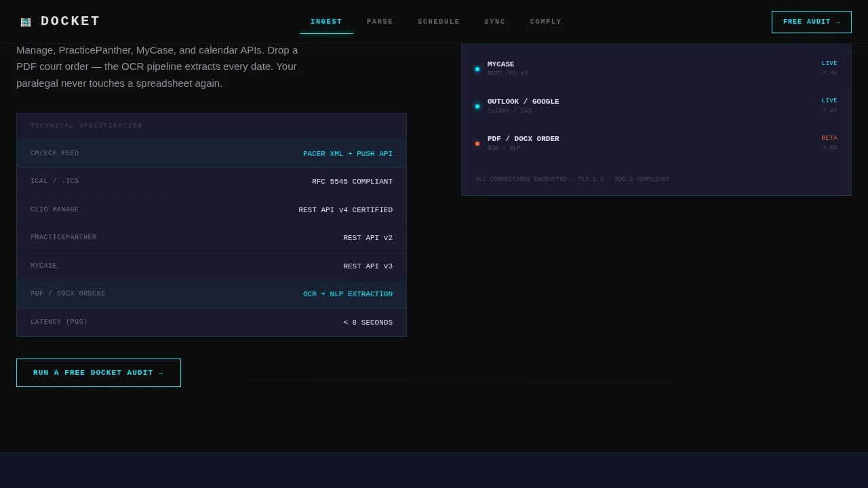Click the PRACTICEPANTHER label
This screenshot has width=868, height=488.
[x=64, y=238]
